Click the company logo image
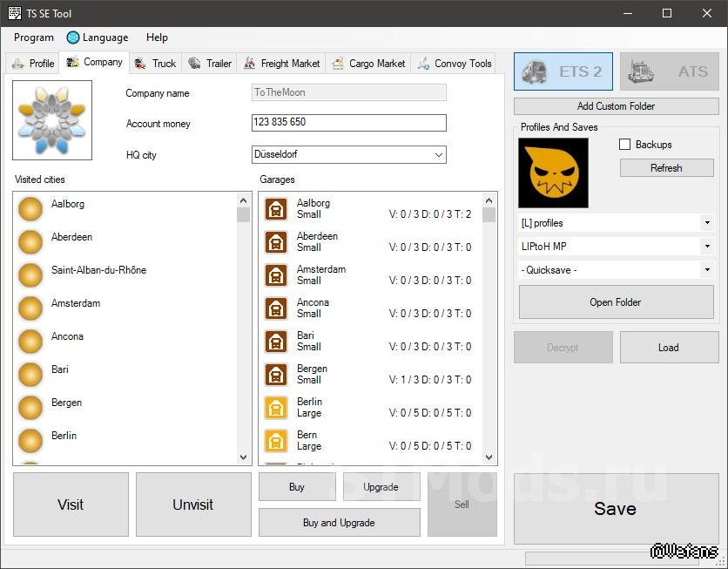 coord(52,120)
